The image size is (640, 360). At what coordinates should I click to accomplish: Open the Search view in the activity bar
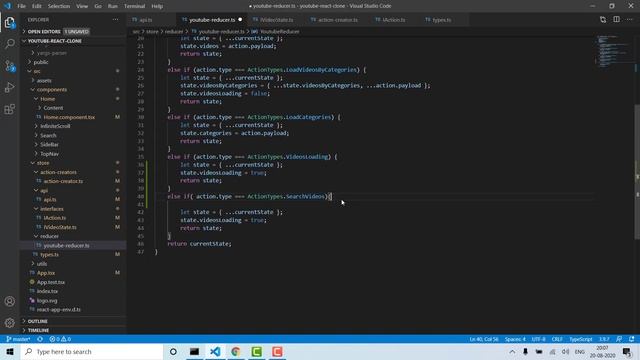(x=10, y=44)
